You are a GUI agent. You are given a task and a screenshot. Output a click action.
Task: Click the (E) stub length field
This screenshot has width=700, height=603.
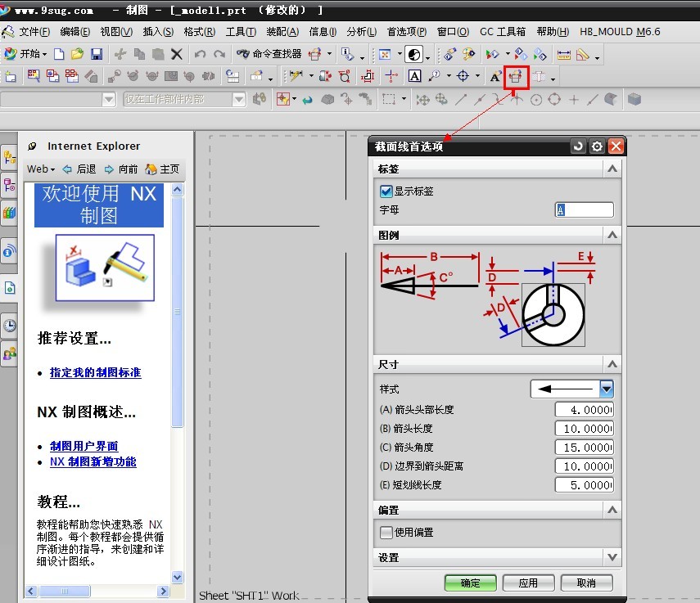[x=584, y=485]
